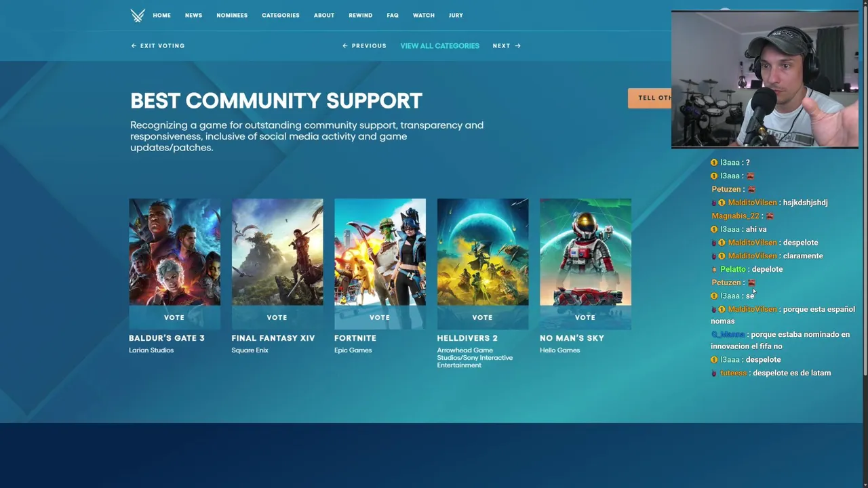This screenshot has height=488, width=868.
Task: Vote for Fortnite
Action: coord(380,317)
